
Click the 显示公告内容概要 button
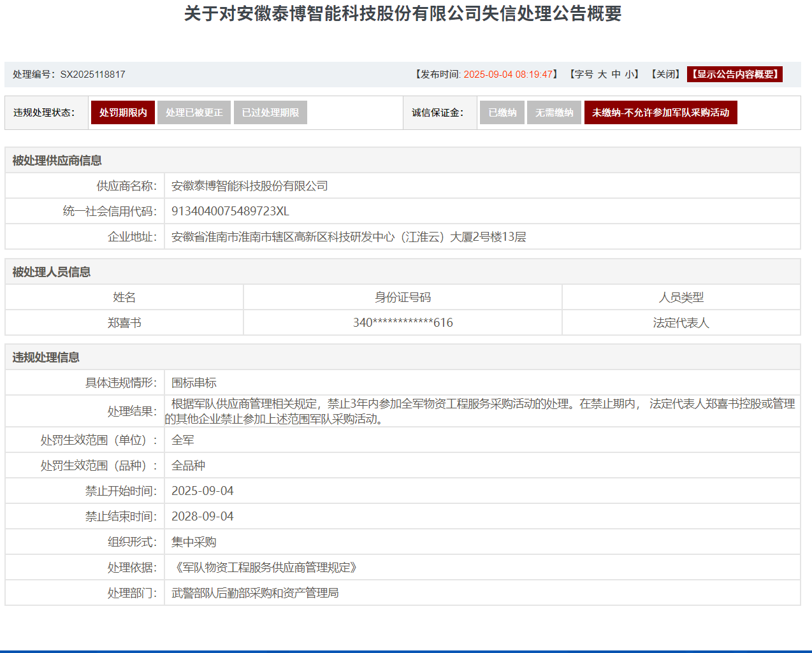735,75
